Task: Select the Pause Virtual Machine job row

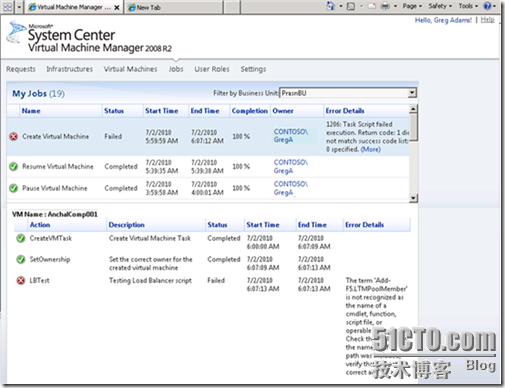Action: click(208, 188)
